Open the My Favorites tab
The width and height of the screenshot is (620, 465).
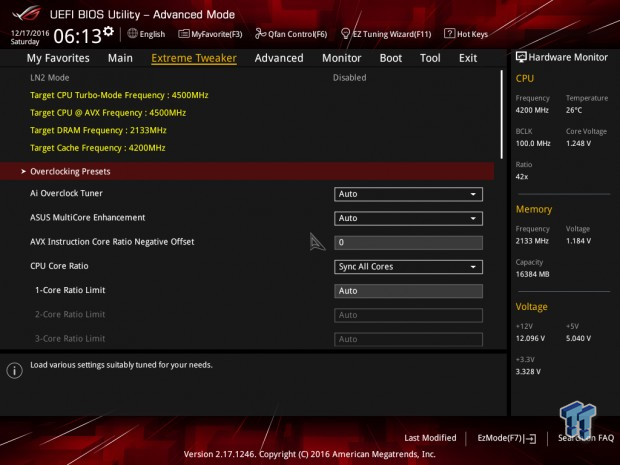point(58,58)
